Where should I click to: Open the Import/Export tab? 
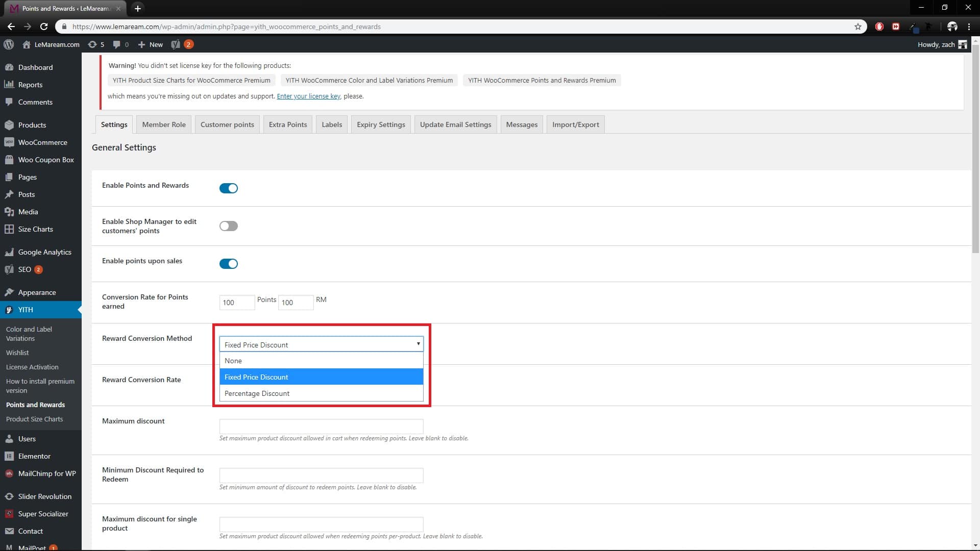pos(576,124)
